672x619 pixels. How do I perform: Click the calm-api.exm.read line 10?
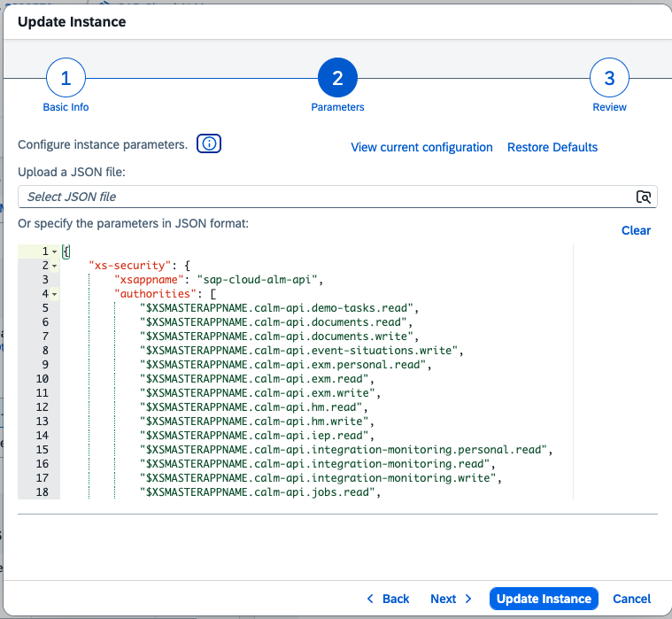257,378
